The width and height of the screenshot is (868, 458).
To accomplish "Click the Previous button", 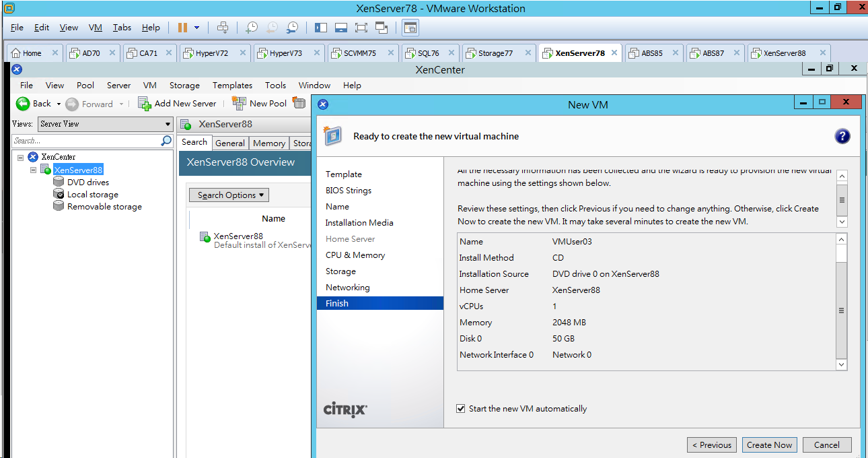I will pyautogui.click(x=711, y=445).
